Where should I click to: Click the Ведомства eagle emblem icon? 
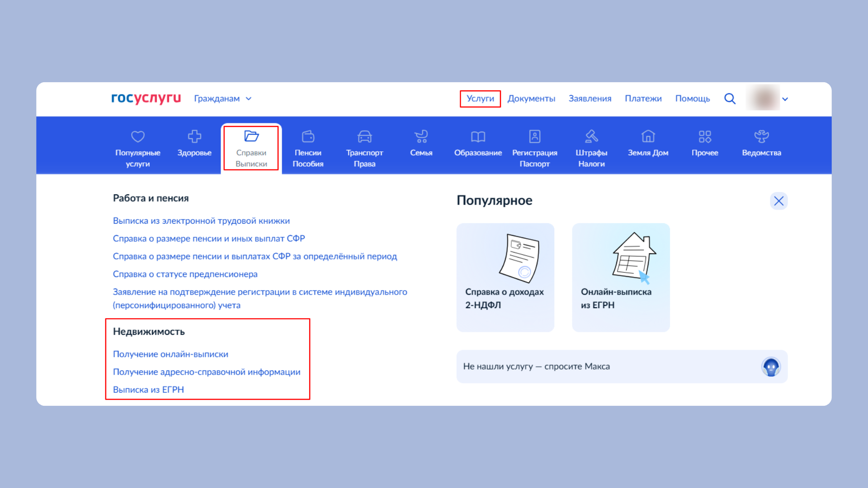tap(762, 136)
